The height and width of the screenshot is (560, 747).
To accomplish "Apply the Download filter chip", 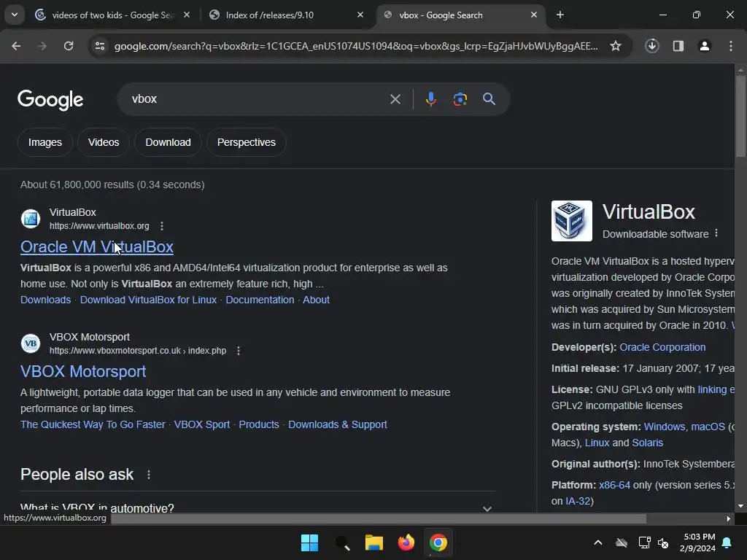I will (169, 142).
